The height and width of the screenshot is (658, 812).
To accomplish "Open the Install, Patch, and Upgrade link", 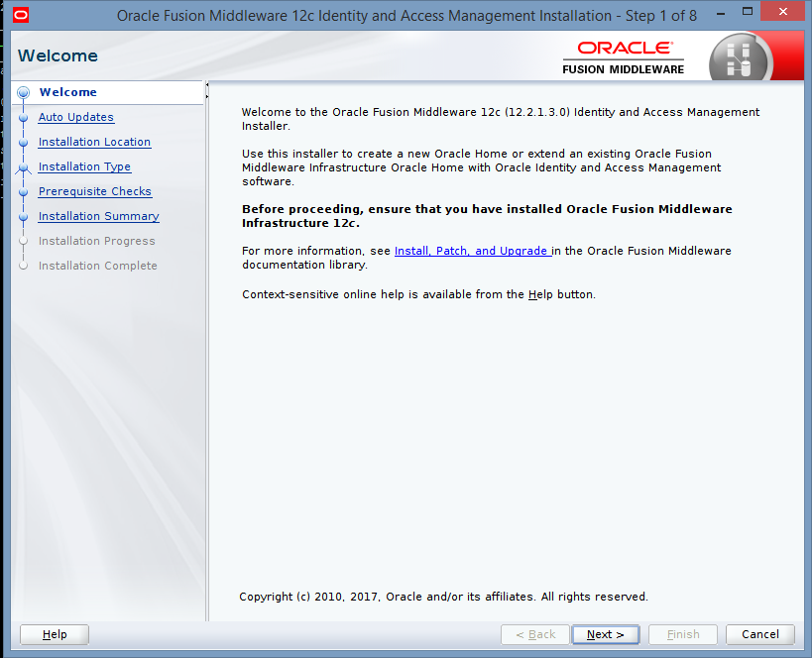I will coord(473,251).
